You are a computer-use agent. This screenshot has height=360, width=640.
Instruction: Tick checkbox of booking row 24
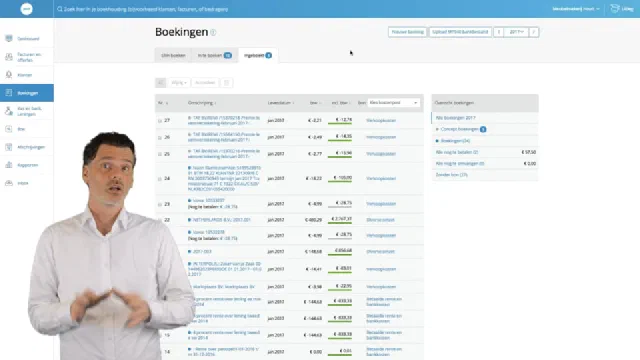[x=160, y=179]
